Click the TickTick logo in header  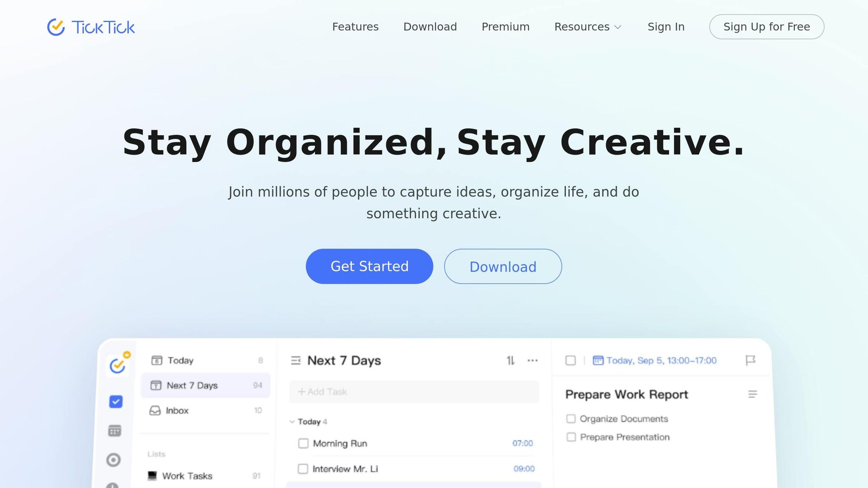[x=91, y=27]
